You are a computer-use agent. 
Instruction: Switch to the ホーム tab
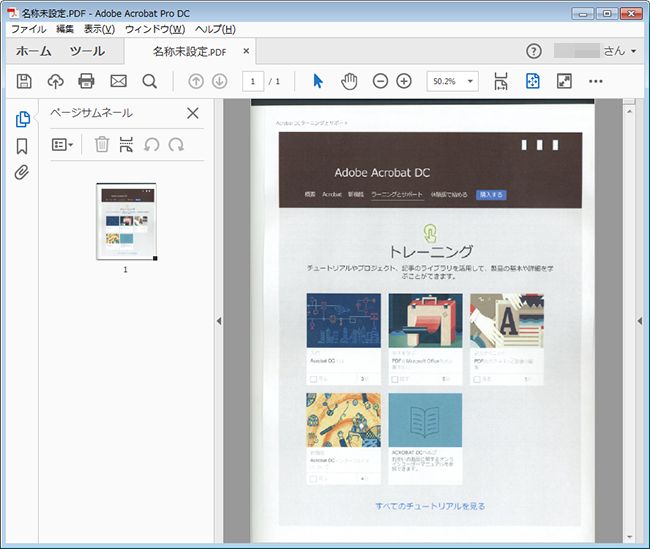pyautogui.click(x=34, y=51)
